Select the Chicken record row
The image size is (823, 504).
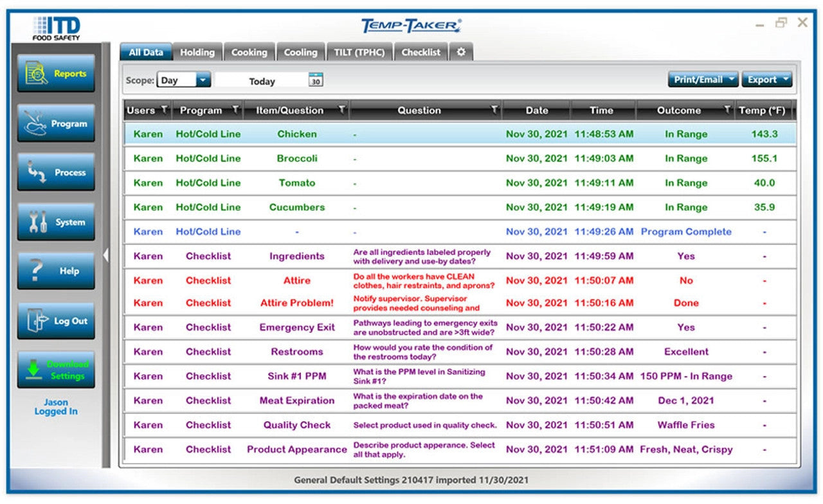pos(296,134)
